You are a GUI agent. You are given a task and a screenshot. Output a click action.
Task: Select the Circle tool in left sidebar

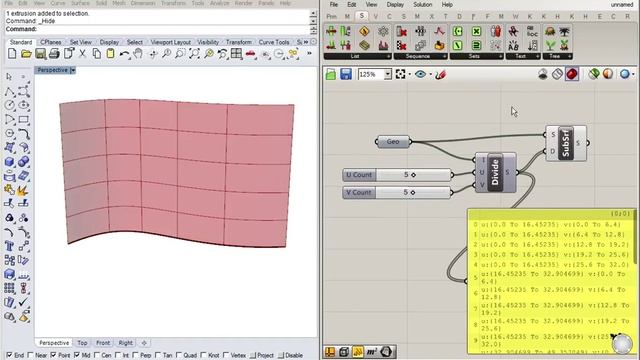(10, 105)
